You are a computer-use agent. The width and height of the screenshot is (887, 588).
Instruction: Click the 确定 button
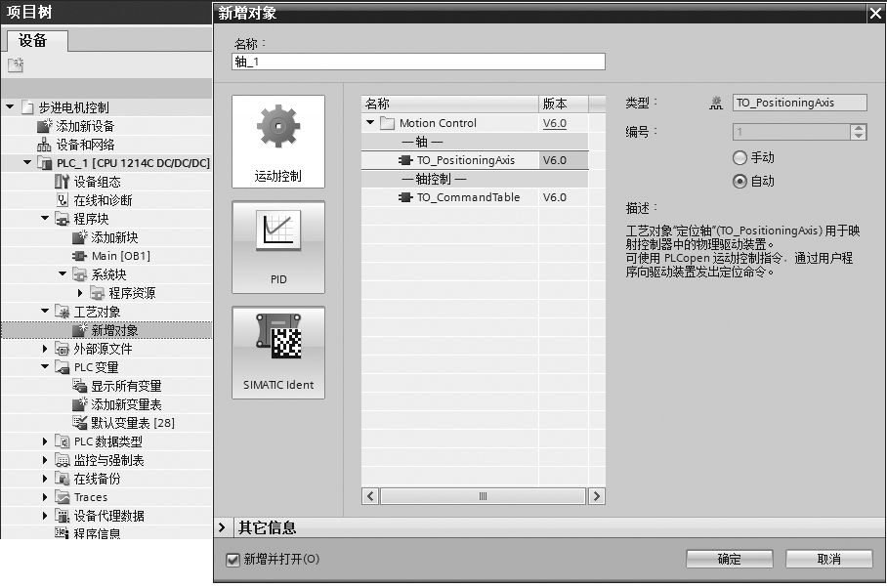(x=729, y=559)
